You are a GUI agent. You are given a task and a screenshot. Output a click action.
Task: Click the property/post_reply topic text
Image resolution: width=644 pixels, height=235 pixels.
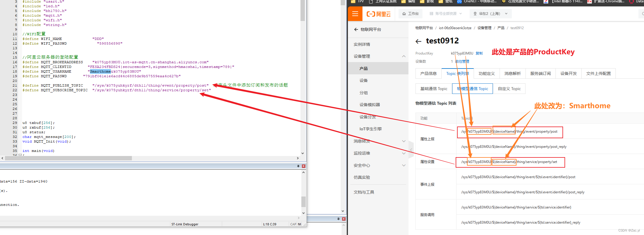(514, 147)
